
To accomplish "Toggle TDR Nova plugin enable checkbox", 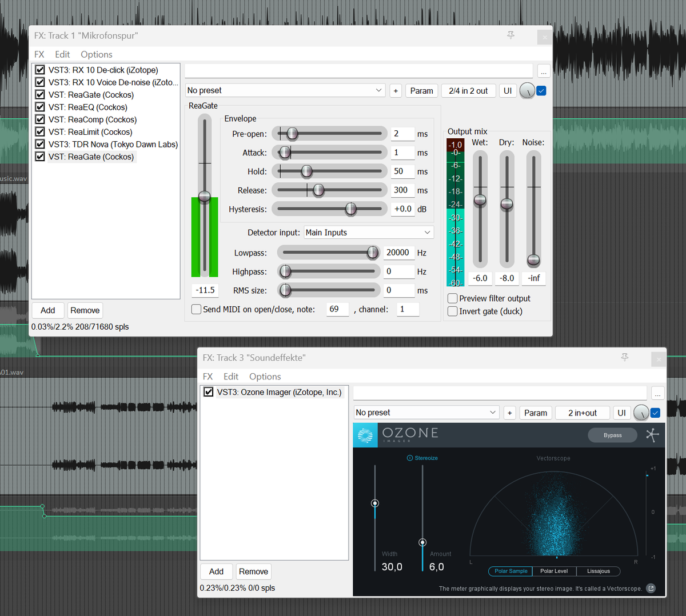I will coord(40,144).
